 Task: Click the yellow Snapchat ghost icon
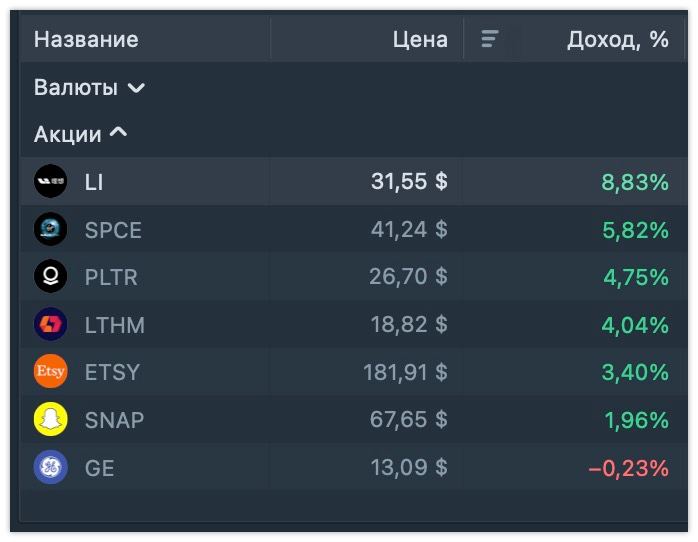pos(51,419)
